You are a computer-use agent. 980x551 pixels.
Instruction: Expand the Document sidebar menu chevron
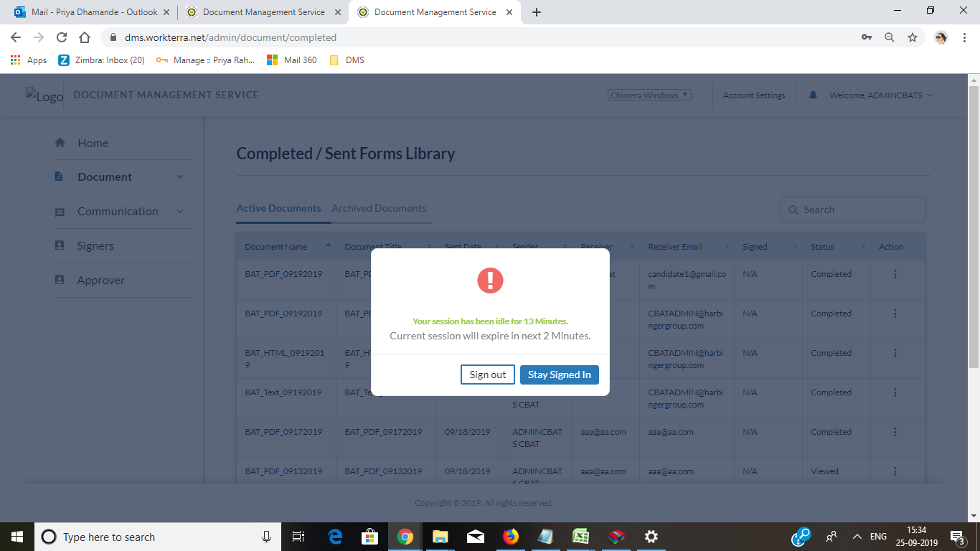click(179, 177)
